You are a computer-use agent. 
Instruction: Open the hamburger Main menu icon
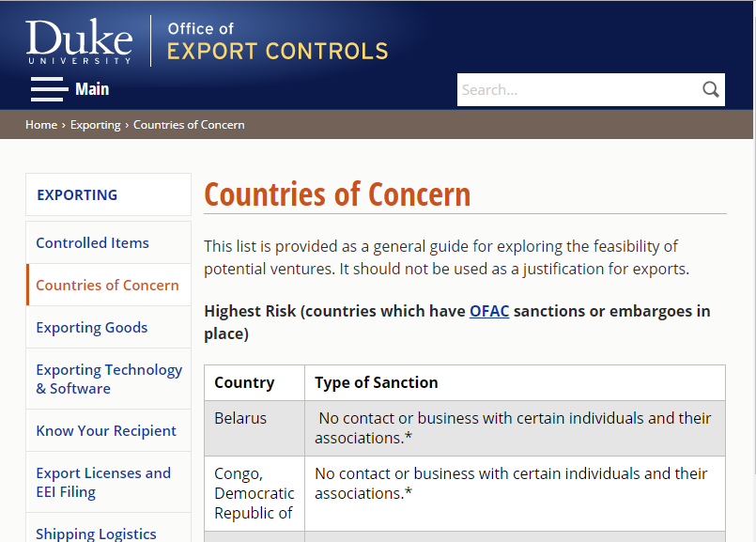tap(49, 89)
